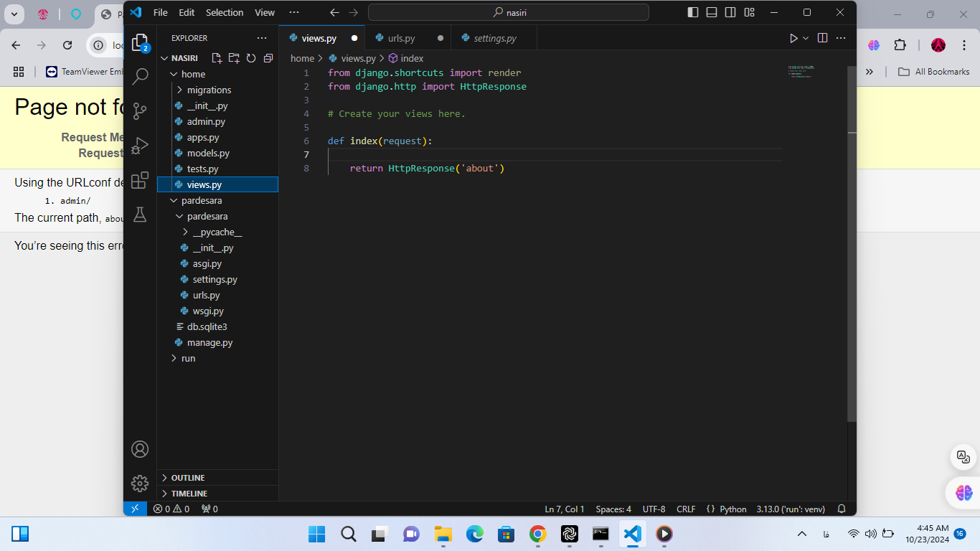Screen dimensions: 980x551
Task: Expand the migrations folder
Action: [217, 90]
